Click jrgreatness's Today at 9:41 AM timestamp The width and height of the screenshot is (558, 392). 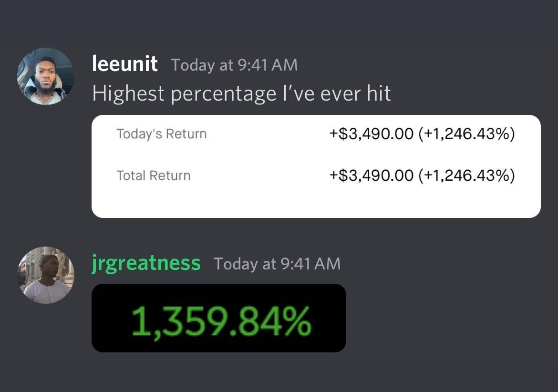pos(277,264)
